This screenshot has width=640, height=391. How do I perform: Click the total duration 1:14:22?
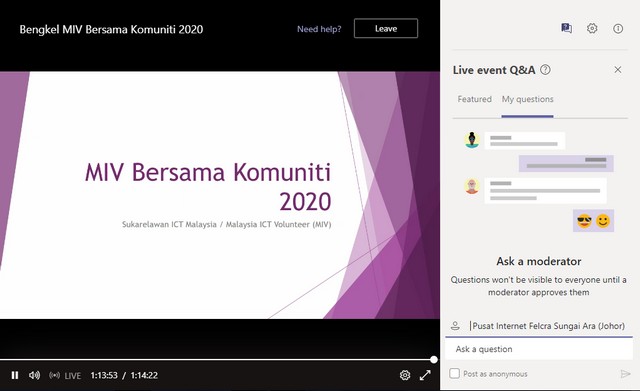(x=144, y=375)
